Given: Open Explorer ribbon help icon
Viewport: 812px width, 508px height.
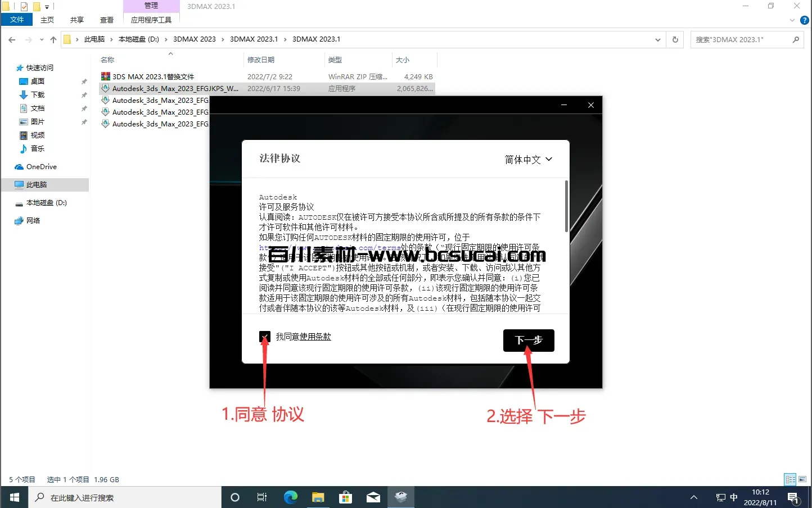Looking at the screenshot, I should tap(805, 20).
